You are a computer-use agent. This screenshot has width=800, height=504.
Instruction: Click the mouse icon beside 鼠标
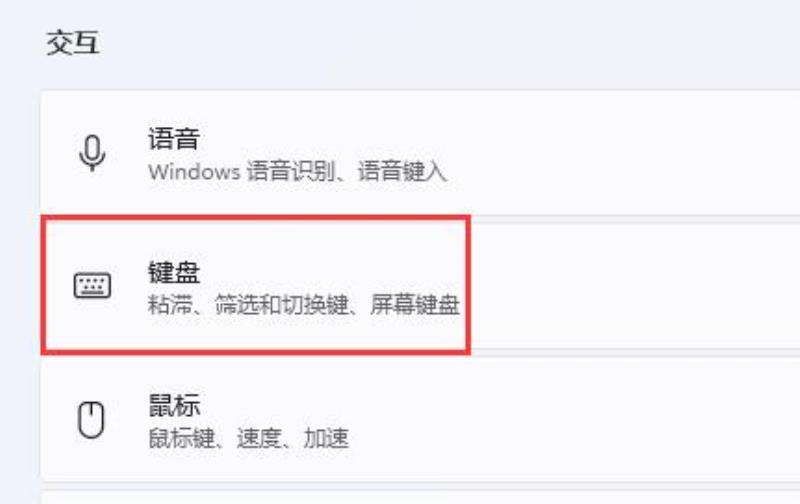(x=91, y=420)
